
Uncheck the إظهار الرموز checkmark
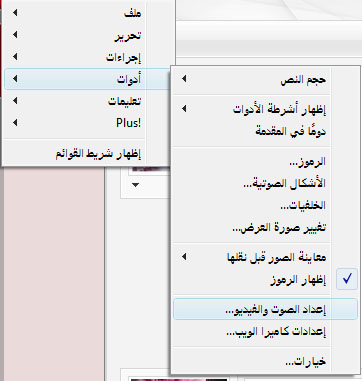[347, 279]
